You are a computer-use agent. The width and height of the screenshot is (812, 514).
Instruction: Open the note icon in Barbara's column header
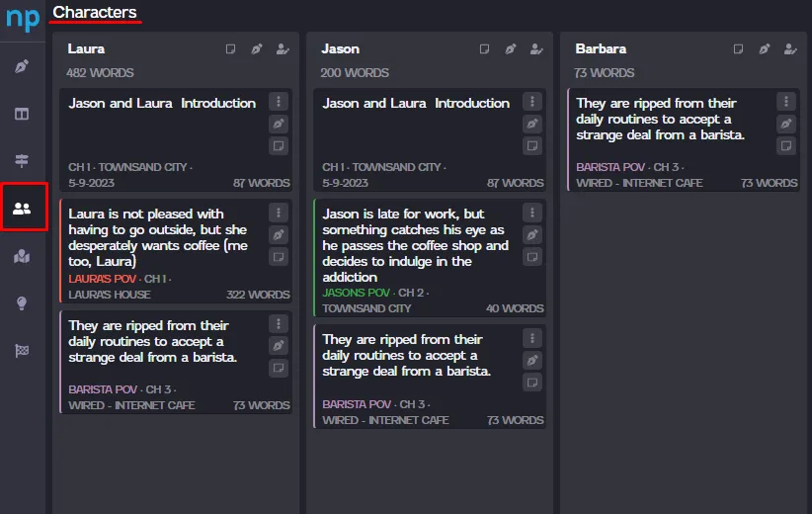(x=739, y=49)
